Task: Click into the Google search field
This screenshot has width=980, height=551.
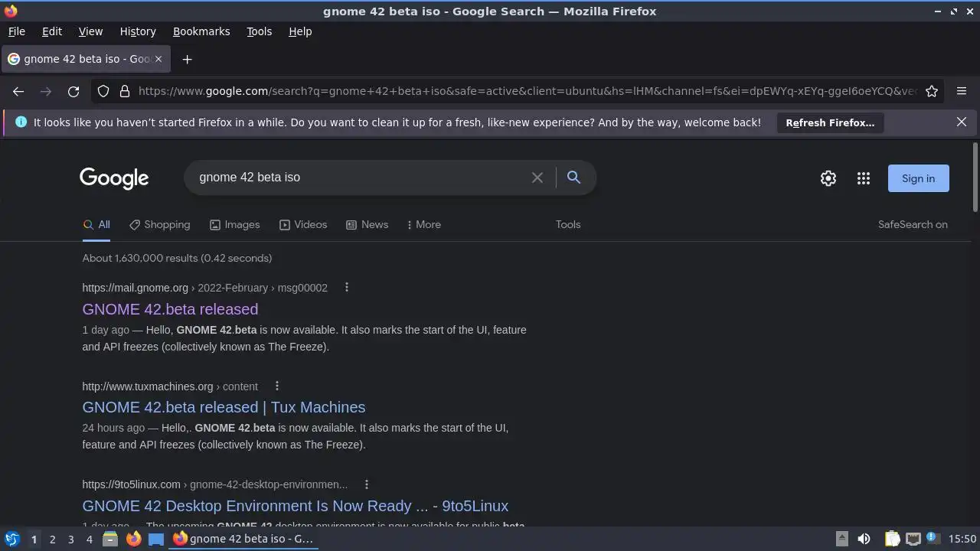Action: pyautogui.click(x=360, y=178)
